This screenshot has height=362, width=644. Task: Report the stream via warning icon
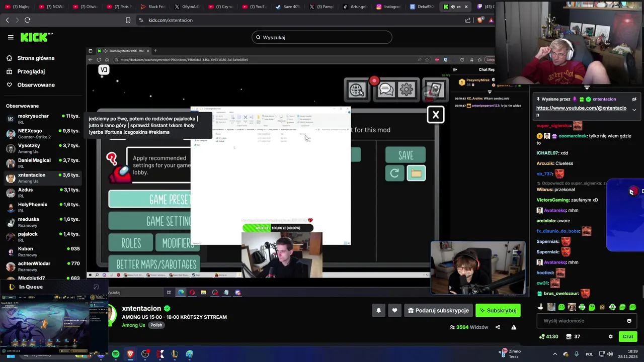[514, 327]
